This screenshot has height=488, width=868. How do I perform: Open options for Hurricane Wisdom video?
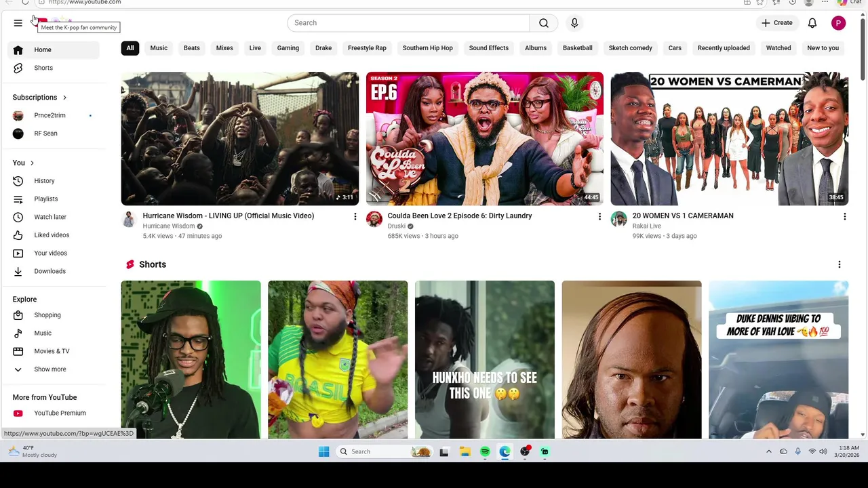pos(355,217)
